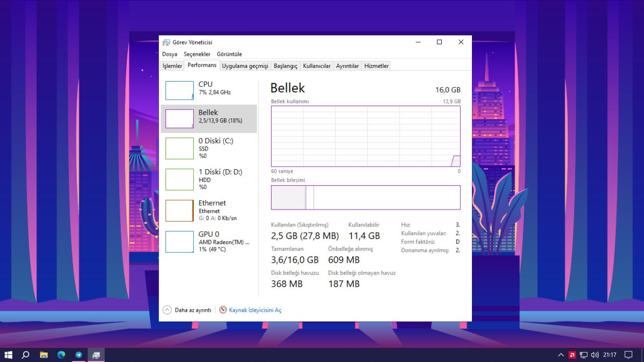Maximize the Görev Yöneticisi window
The height and width of the screenshot is (362, 644).
[x=439, y=42]
